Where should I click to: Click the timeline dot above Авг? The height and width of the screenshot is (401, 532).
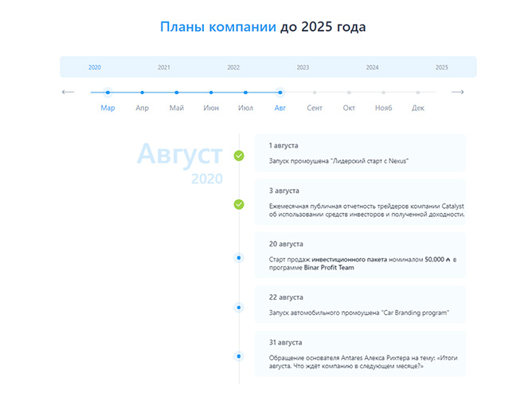tap(280, 92)
